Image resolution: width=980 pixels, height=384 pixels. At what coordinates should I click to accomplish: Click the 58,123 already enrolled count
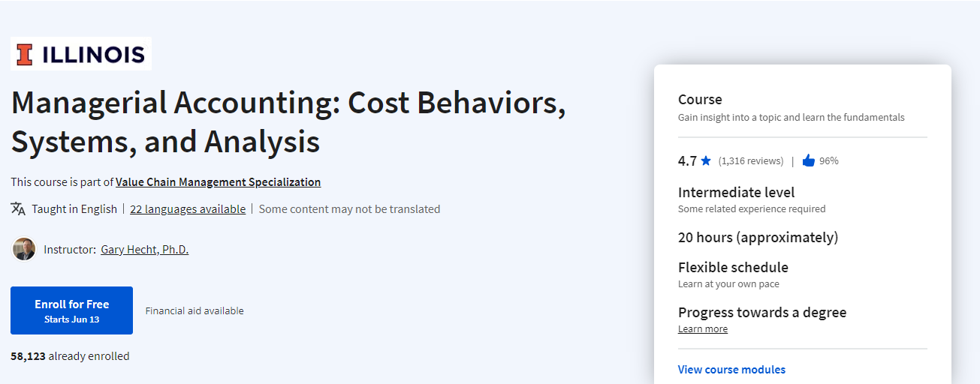coord(70,356)
